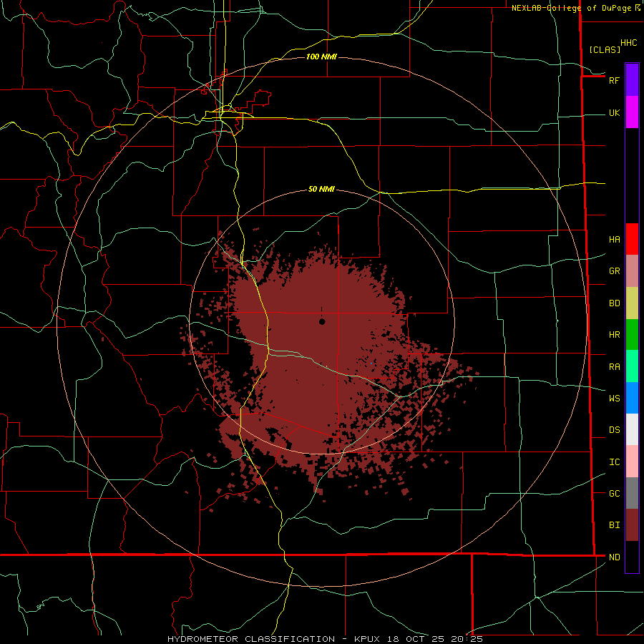
Task: Pick the blue WS legend swatch
Action: coord(632,398)
